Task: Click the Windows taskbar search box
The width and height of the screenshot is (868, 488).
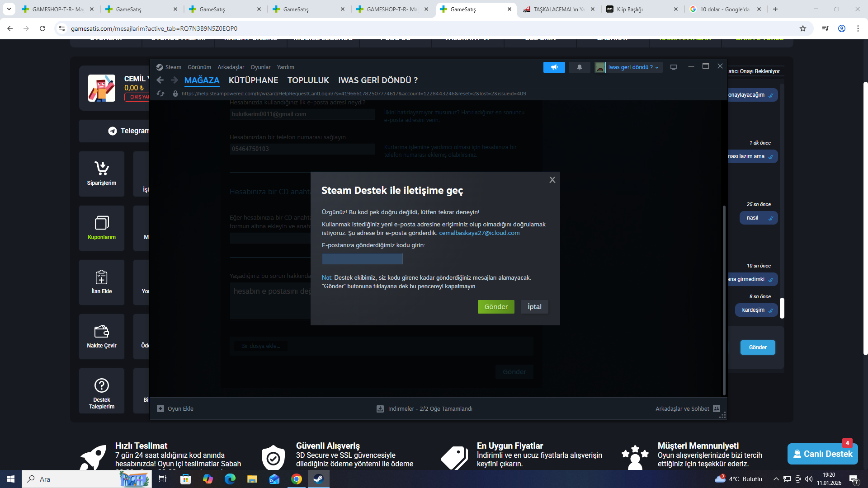Action: (87, 479)
